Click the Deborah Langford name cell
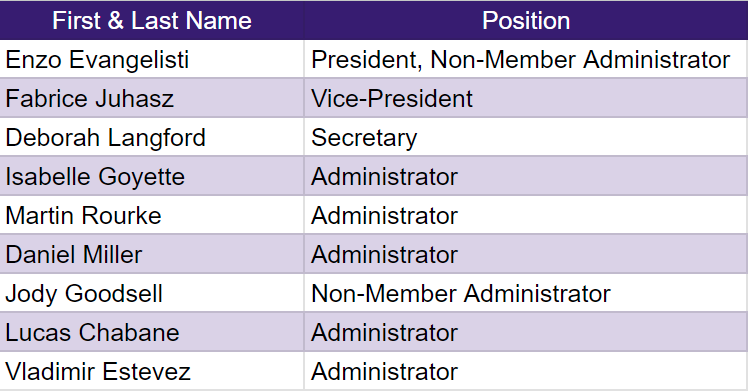Viewport: 748px width, 391px height. pyautogui.click(x=152, y=137)
